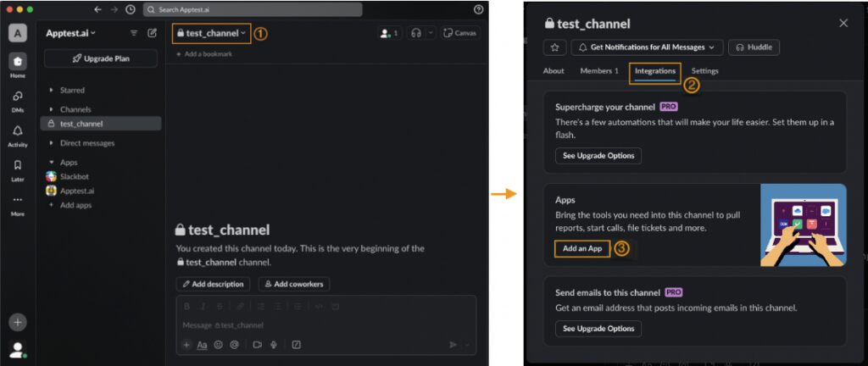
Task: Select test_channel in the sidebar
Action: 81,124
